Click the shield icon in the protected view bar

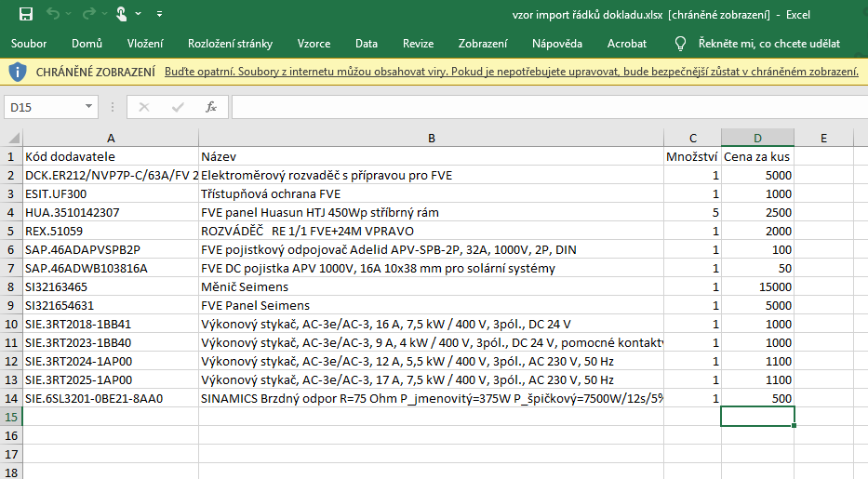point(18,72)
